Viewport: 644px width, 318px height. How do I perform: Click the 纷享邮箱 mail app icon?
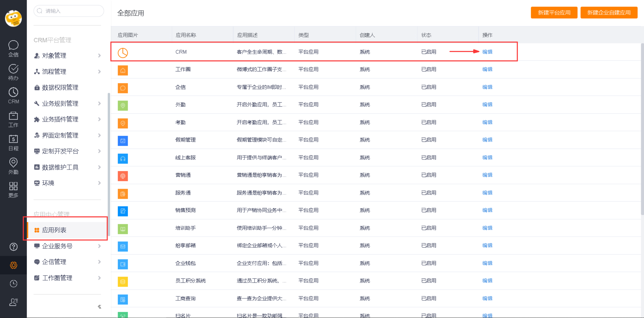pyautogui.click(x=123, y=247)
